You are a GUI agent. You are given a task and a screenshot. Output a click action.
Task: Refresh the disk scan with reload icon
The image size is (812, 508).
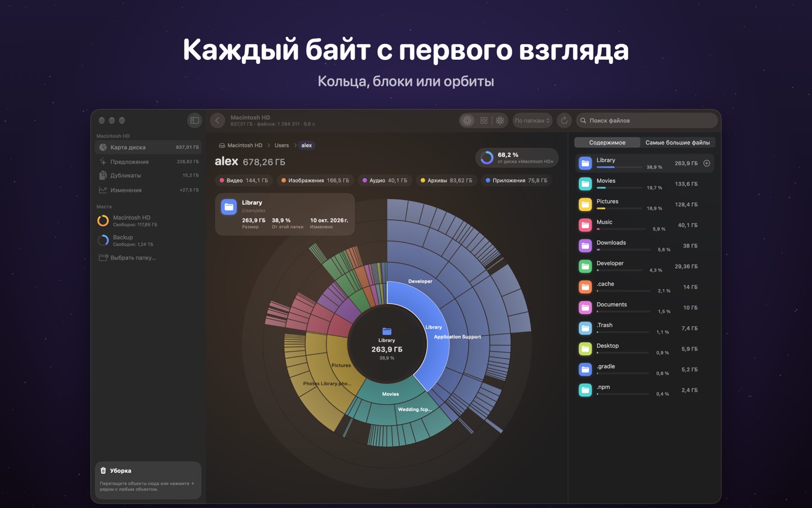(x=564, y=120)
